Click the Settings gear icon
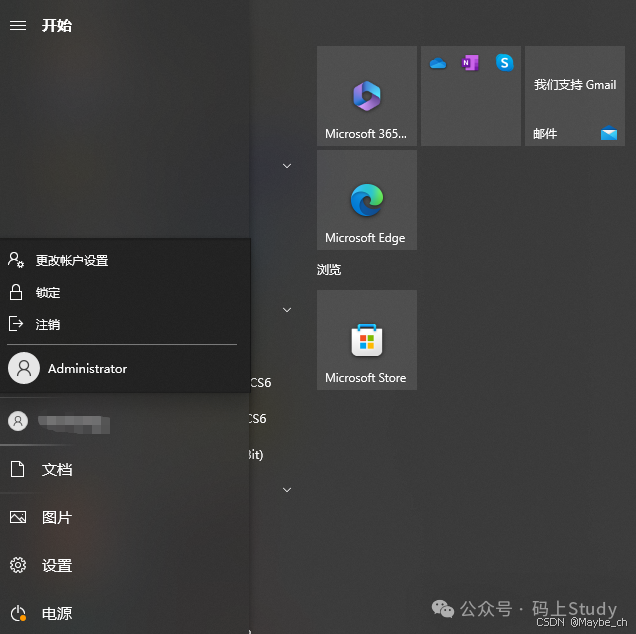This screenshot has width=636, height=634. coord(18,565)
